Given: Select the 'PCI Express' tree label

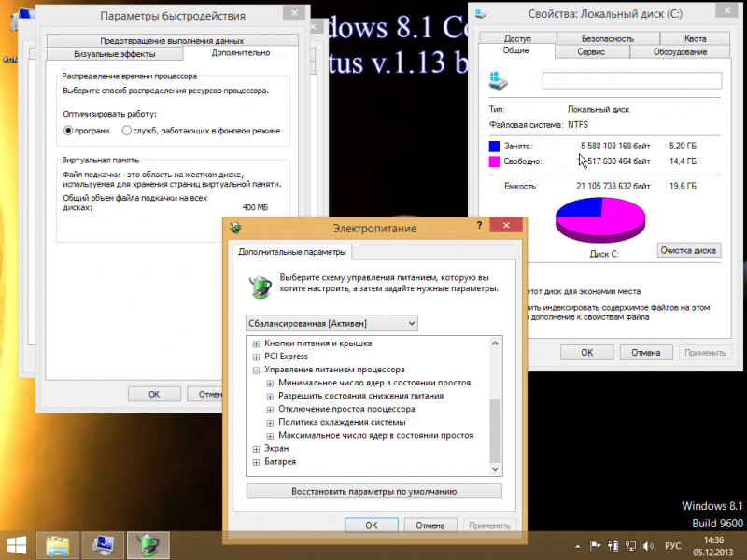Looking at the screenshot, I should click(x=286, y=357).
